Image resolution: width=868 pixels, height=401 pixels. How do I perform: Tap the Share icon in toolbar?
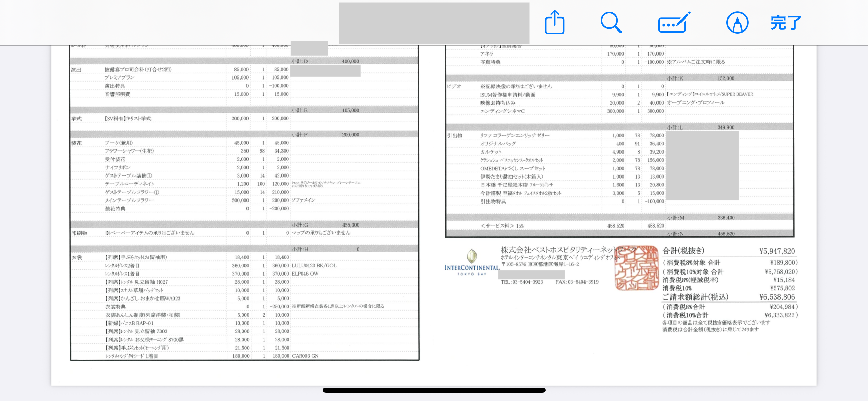(x=554, y=23)
